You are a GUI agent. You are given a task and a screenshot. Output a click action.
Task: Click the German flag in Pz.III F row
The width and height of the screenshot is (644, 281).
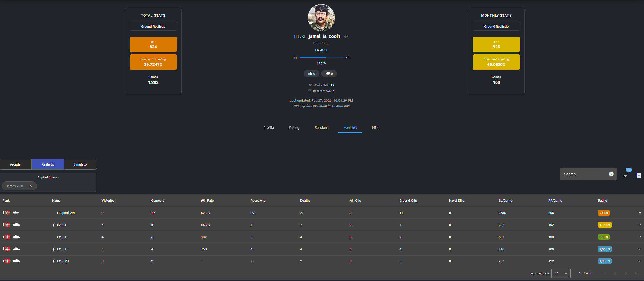pos(8,237)
